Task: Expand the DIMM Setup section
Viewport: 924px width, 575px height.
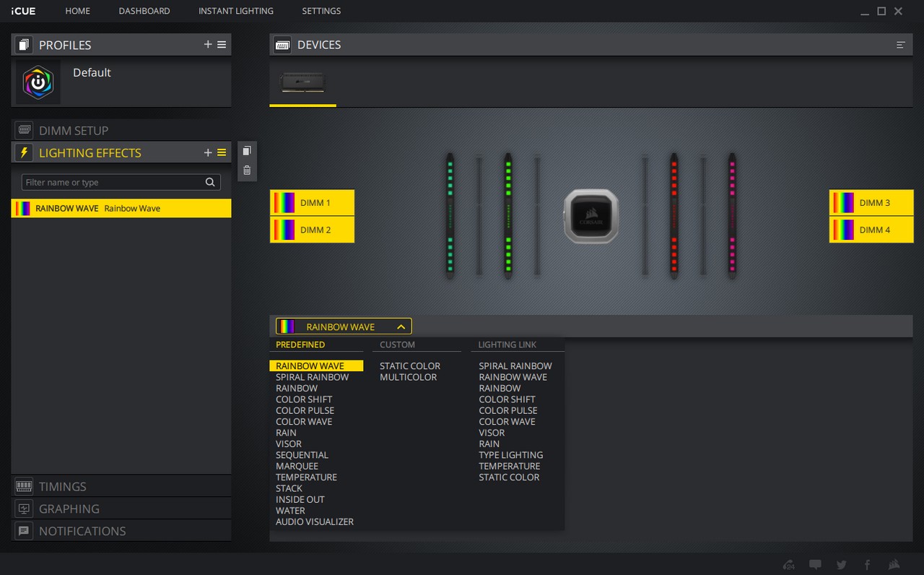Action: (x=121, y=130)
